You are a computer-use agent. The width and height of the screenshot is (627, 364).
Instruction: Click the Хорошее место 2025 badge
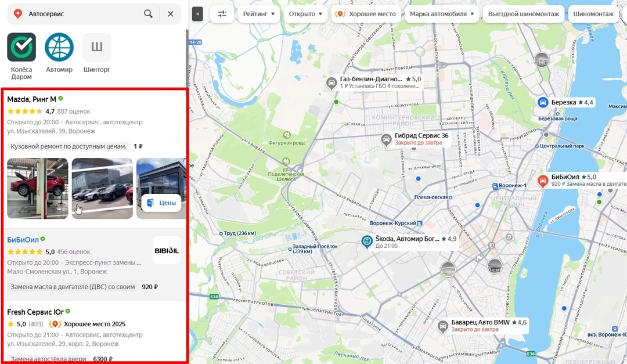click(87, 324)
